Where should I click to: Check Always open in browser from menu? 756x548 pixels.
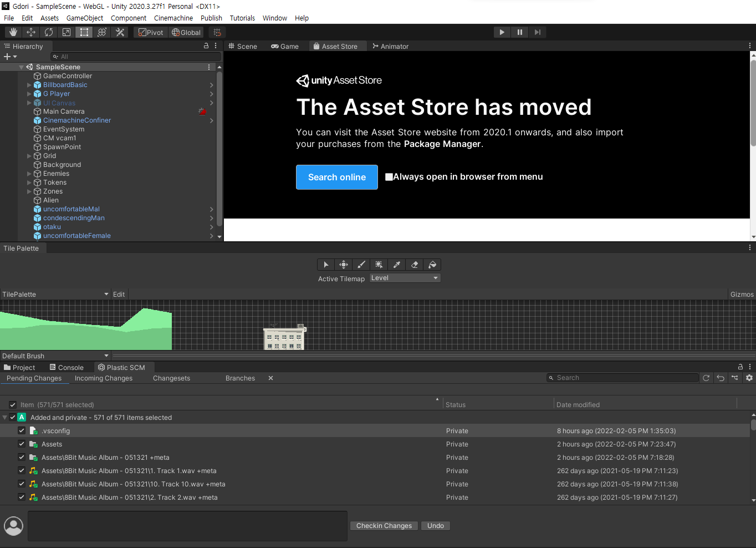389,177
